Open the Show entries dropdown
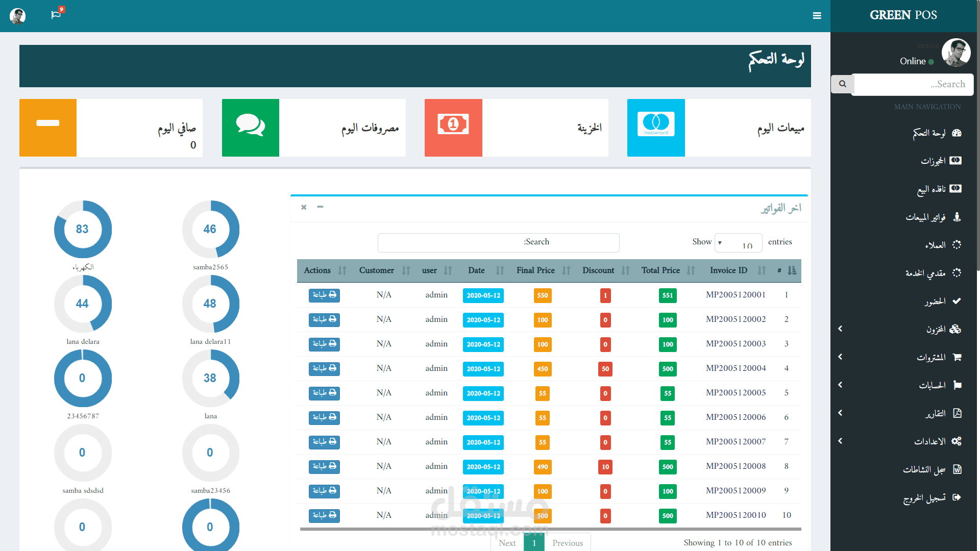This screenshot has height=551, width=980. click(738, 243)
